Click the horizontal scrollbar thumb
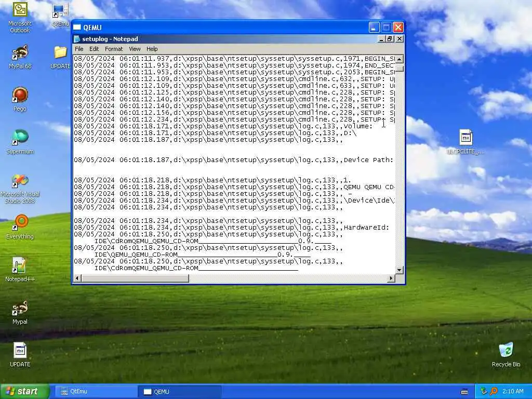532x399 pixels. point(135,278)
